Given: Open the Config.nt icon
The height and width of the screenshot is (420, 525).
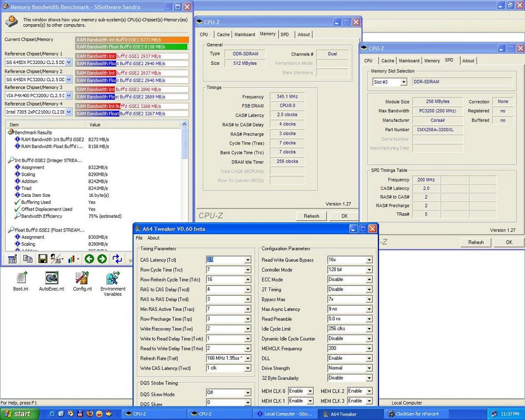Looking at the screenshot, I should tap(82, 281).
